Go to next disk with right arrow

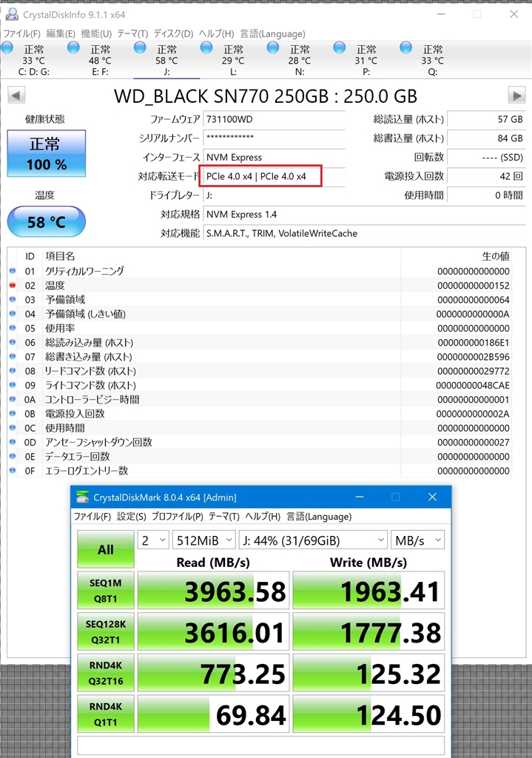(516, 95)
